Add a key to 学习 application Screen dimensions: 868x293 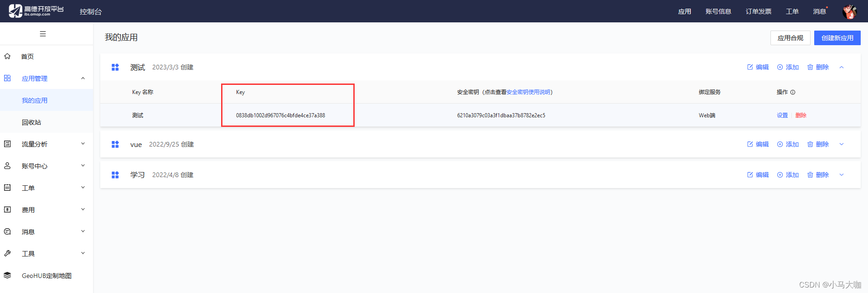788,175
